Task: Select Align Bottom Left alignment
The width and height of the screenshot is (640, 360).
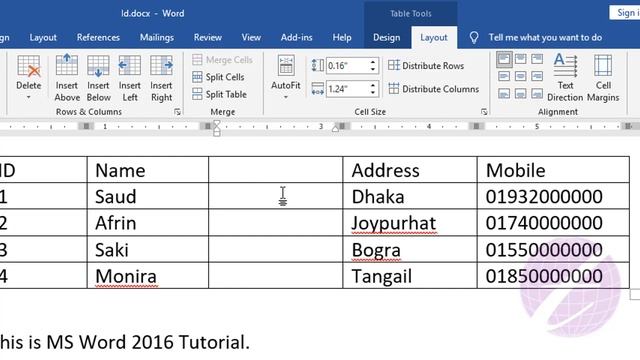Action: pyautogui.click(x=504, y=94)
